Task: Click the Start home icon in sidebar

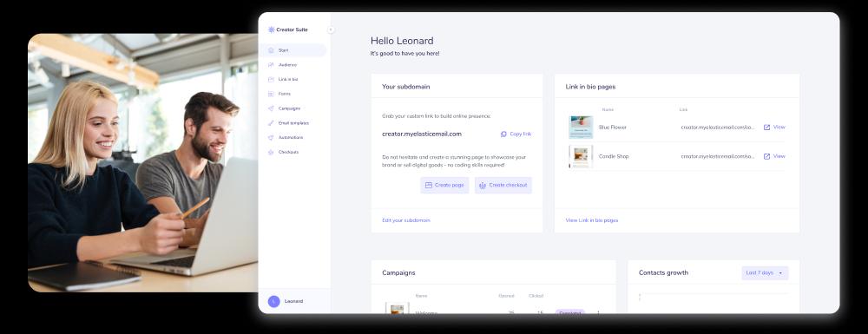Action: click(x=271, y=50)
